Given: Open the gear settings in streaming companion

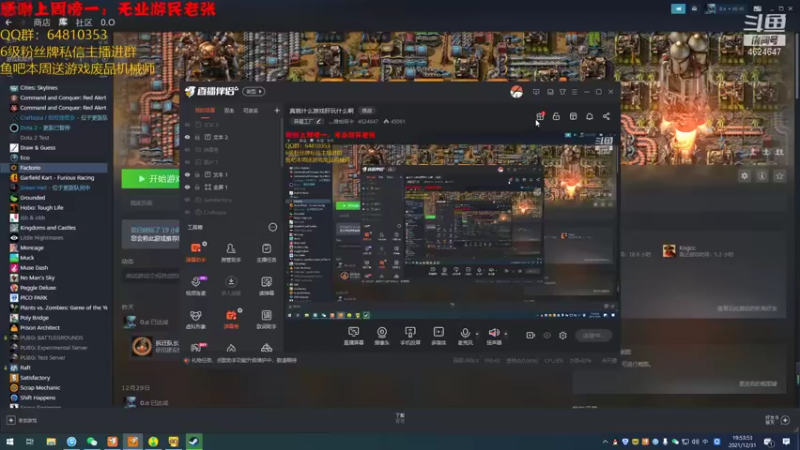Looking at the screenshot, I should pos(563,335).
